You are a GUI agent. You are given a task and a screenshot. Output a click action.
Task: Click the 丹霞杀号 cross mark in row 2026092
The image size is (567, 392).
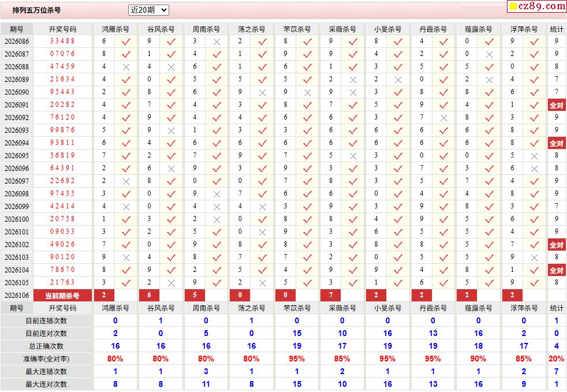point(443,118)
